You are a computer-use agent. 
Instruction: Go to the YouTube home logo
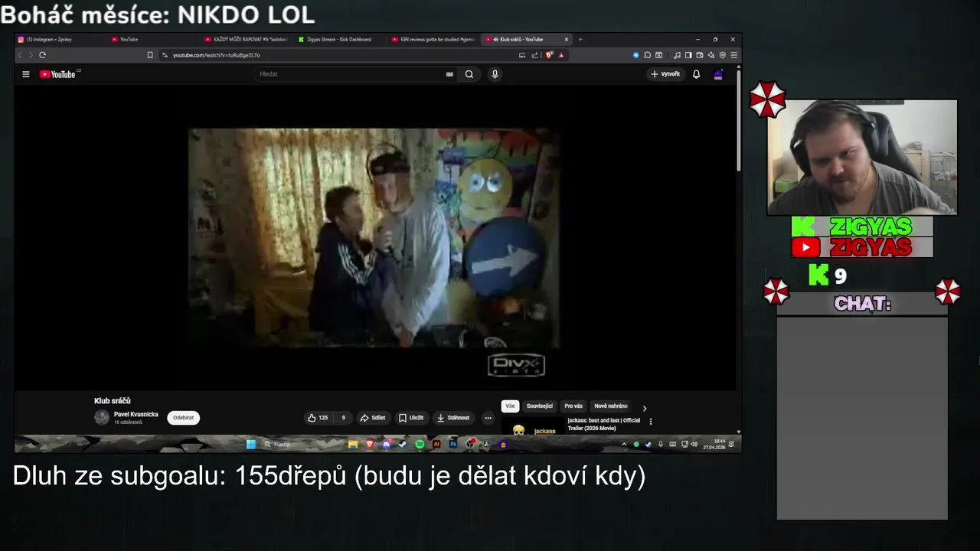click(x=57, y=74)
